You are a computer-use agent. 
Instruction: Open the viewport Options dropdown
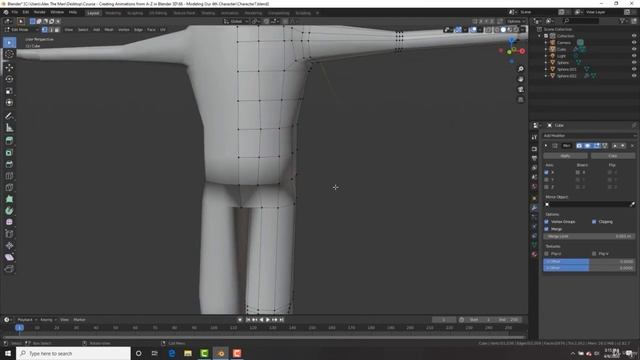pos(516,21)
